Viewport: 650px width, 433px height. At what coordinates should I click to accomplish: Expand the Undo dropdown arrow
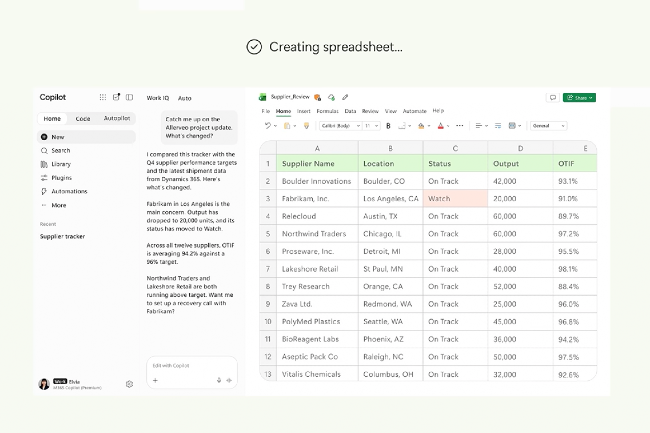(x=275, y=126)
